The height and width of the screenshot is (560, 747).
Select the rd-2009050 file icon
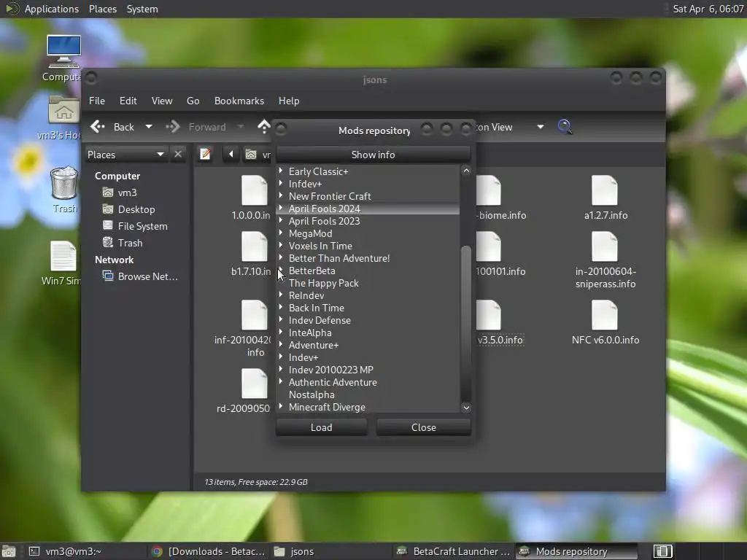[254, 384]
